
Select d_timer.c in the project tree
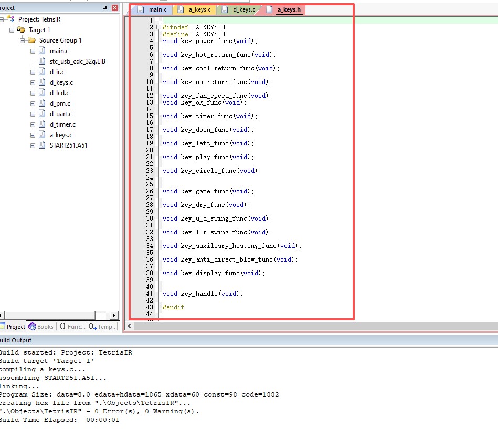coord(62,124)
